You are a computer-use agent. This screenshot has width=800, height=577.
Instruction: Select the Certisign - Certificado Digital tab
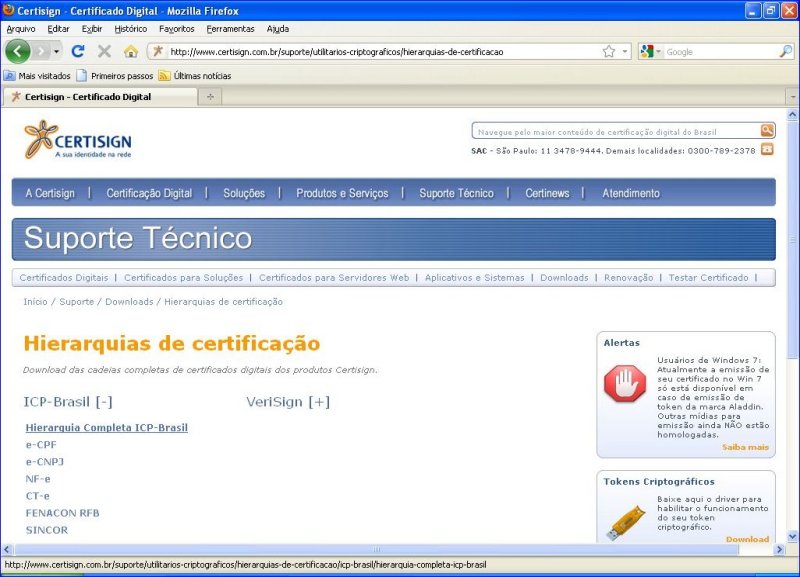(100, 96)
